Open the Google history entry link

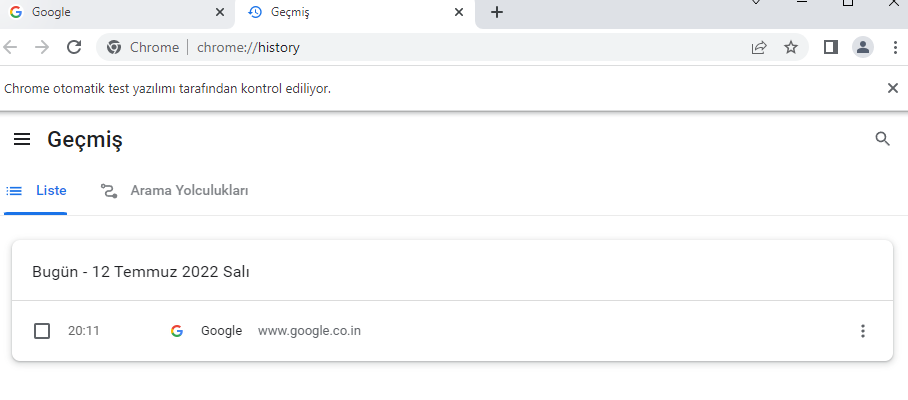221,331
